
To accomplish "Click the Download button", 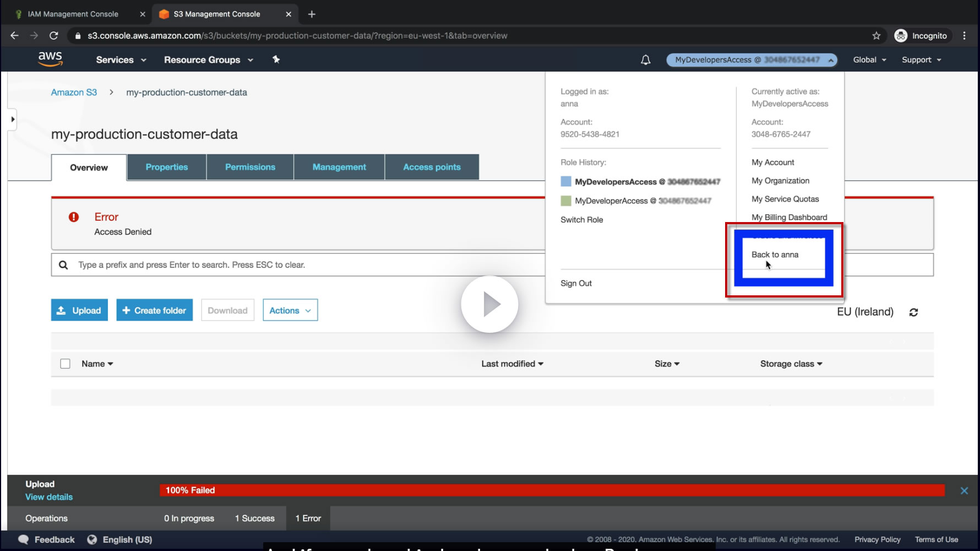I will pyautogui.click(x=227, y=310).
